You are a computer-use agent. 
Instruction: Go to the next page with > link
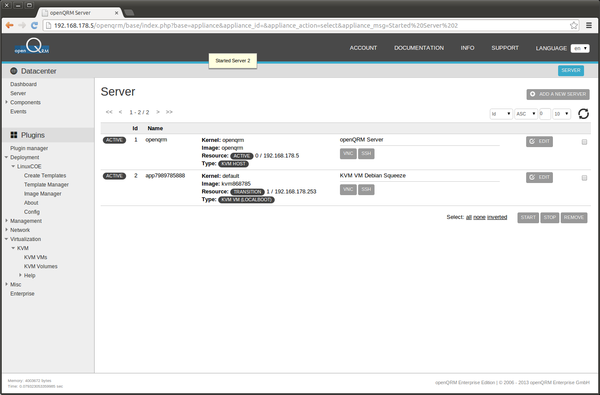[x=158, y=112]
